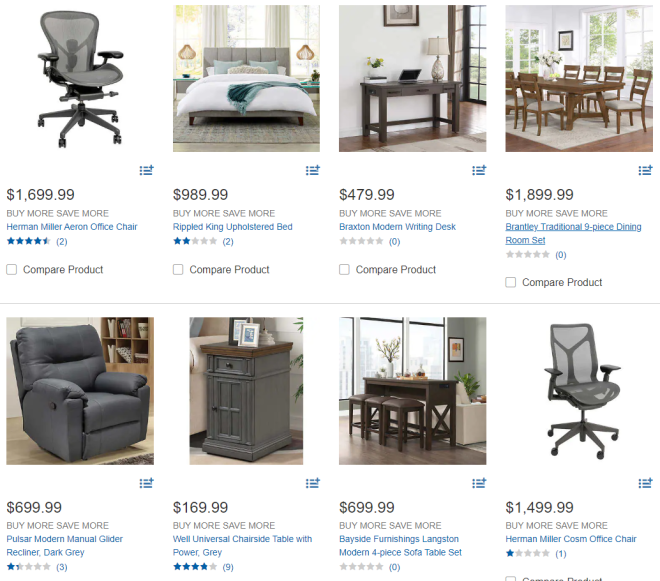Image resolution: width=660 pixels, height=581 pixels.
Task: Open Pulsar Modern Manual Glider Recliner link
Action: coord(64,545)
